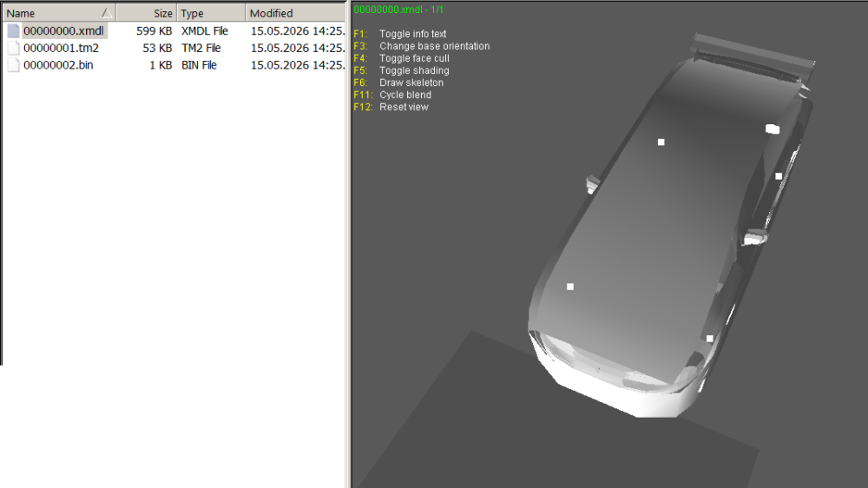868x488 pixels.
Task: Select the 00000000.xmdl file name
Action: coord(63,31)
